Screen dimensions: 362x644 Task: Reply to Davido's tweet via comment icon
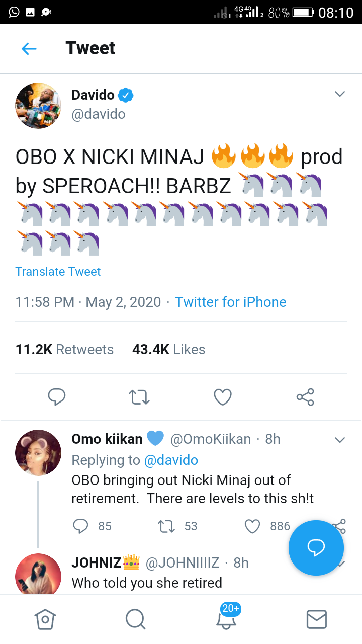(57, 397)
